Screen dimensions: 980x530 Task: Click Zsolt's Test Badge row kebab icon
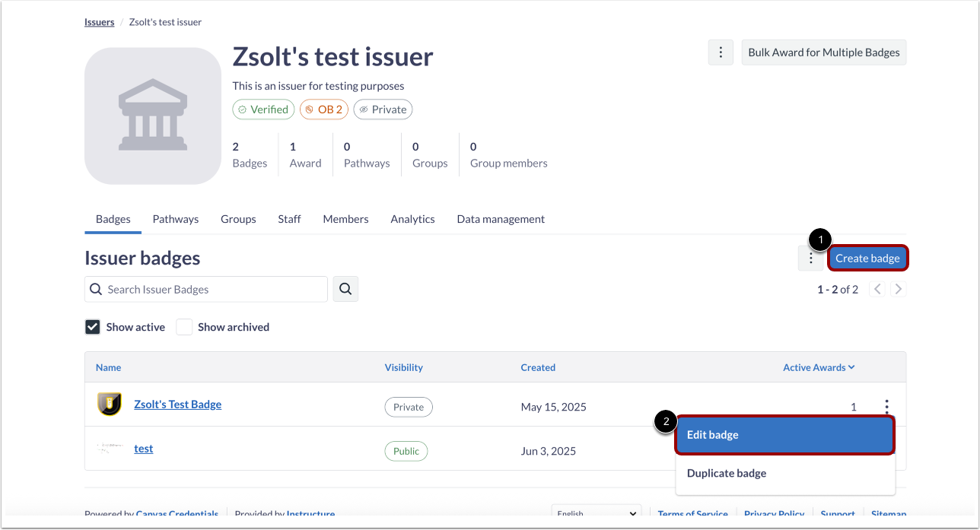[x=886, y=406]
